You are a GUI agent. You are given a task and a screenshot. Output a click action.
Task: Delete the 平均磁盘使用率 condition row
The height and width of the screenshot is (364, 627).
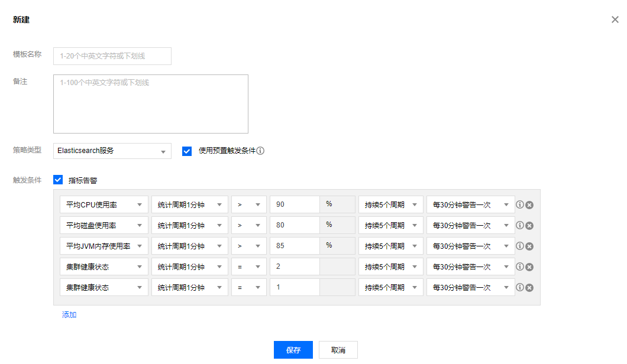pyautogui.click(x=529, y=226)
